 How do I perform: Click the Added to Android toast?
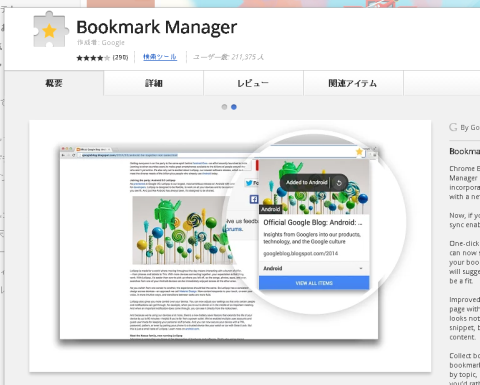(x=314, y=183)
